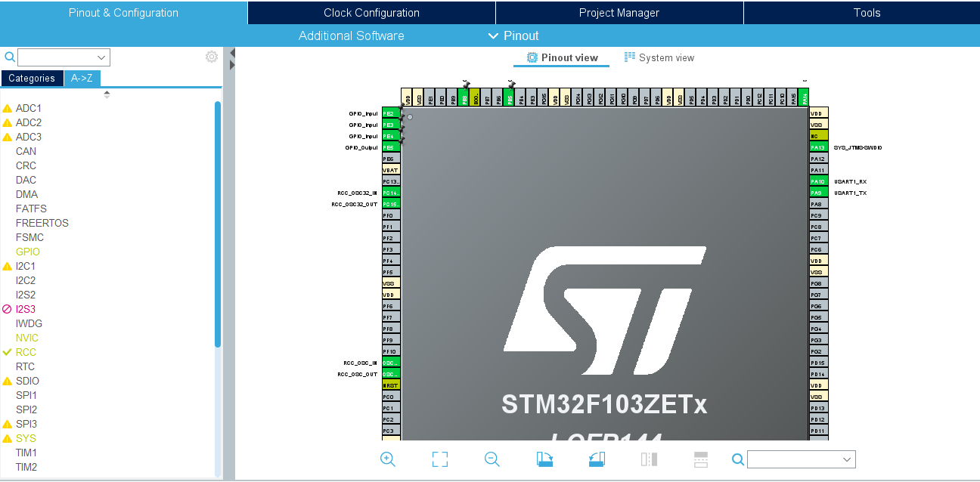Viewport: 980px width, 482px height.
Task: Open Additional Software
Action: click(351, 36)
